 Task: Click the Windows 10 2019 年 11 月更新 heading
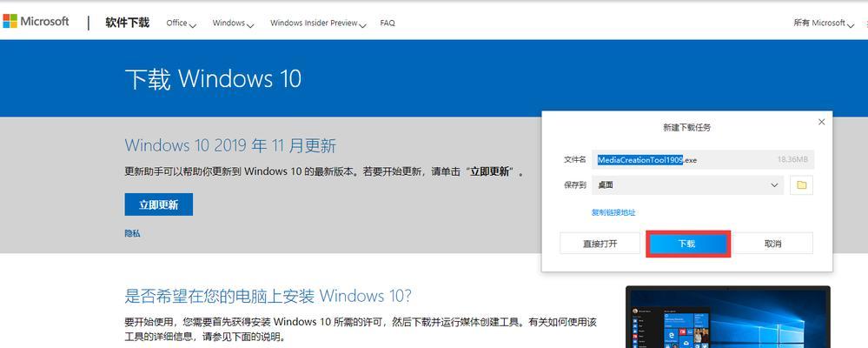tap(230, 146)
